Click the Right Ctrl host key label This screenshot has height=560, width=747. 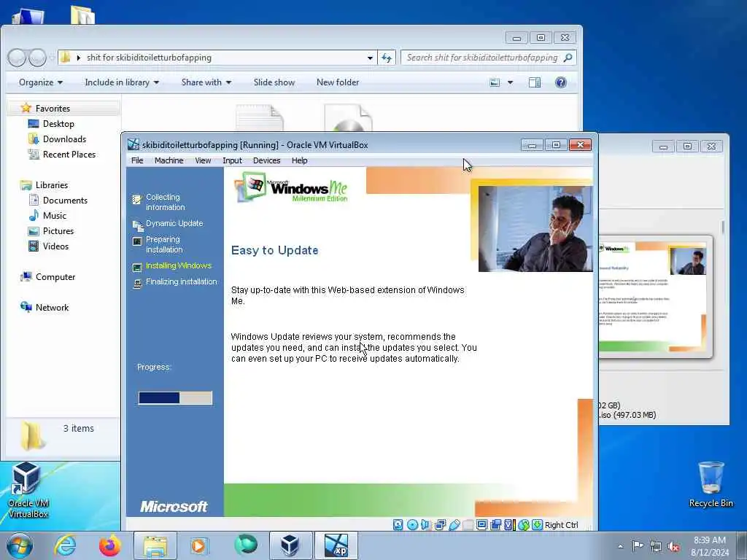(x=561, y=525)
